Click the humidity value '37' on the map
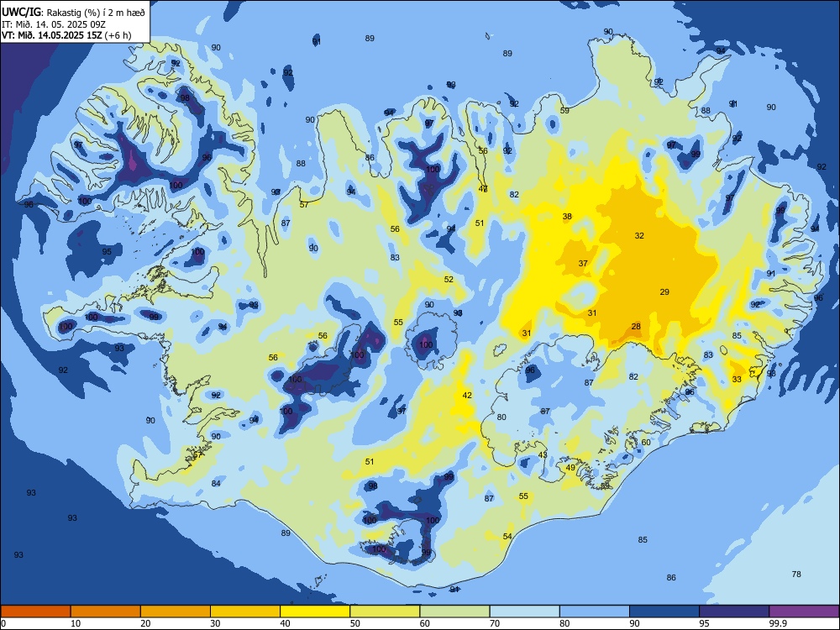Screen dimensions: 840x630 pyautogui.click(x=583, y=263)
